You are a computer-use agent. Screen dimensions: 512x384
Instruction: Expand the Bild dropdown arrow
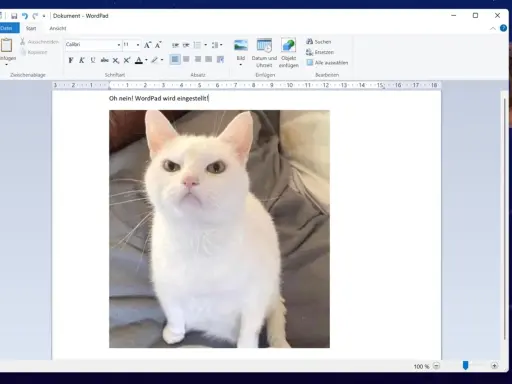pyautogui.click(x=241, y=64)
